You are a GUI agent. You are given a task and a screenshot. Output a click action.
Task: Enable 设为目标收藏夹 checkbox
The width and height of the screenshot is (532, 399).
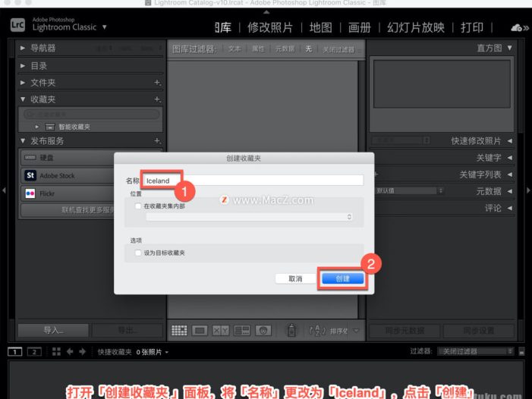click(138, 253)
